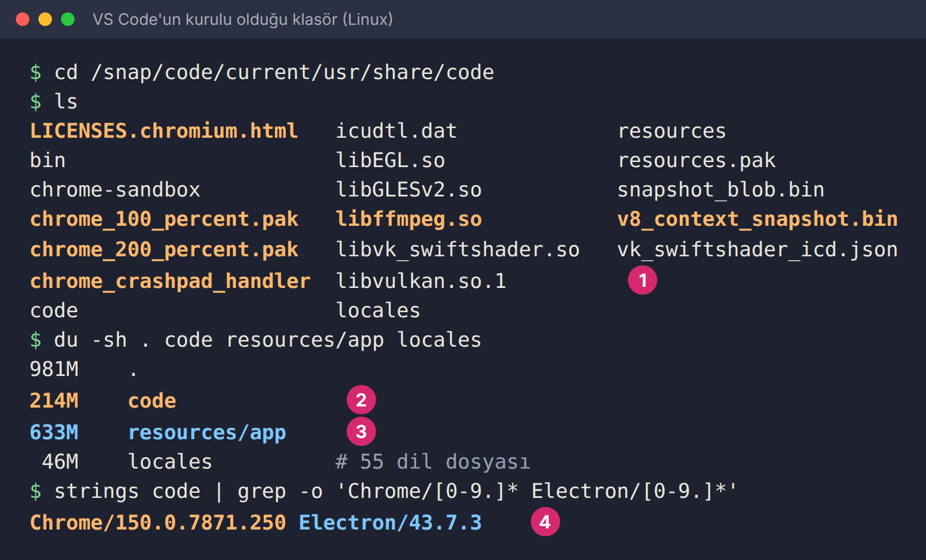This screenshot has width=926, height=560.
Task: Click the 'strings code | grep -o' command line
Action: (x=396, y=491)
